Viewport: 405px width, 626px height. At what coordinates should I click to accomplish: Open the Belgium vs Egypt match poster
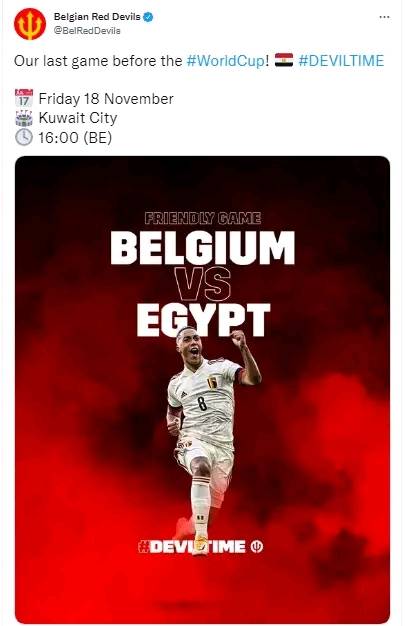coord(202,389)
